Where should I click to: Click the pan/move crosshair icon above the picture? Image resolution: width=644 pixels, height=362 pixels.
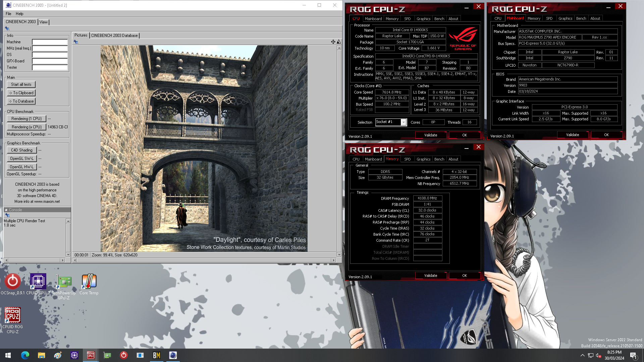pos(333,42)
